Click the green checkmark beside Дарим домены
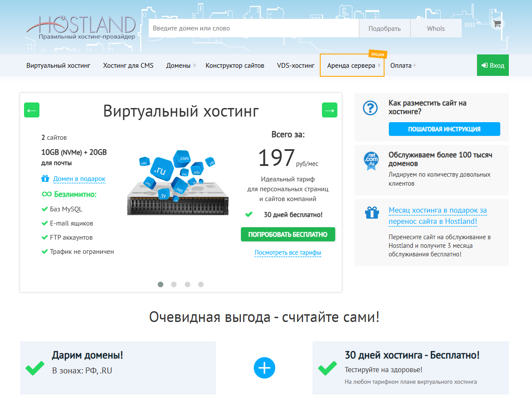Viewport: 532px width, 406px height. coord(35,368)
